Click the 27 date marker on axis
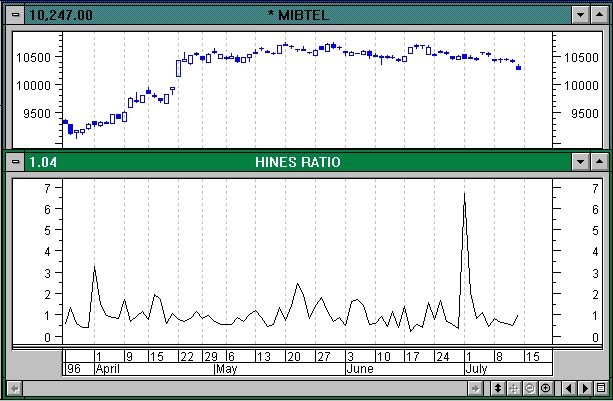 pos(324,356)
